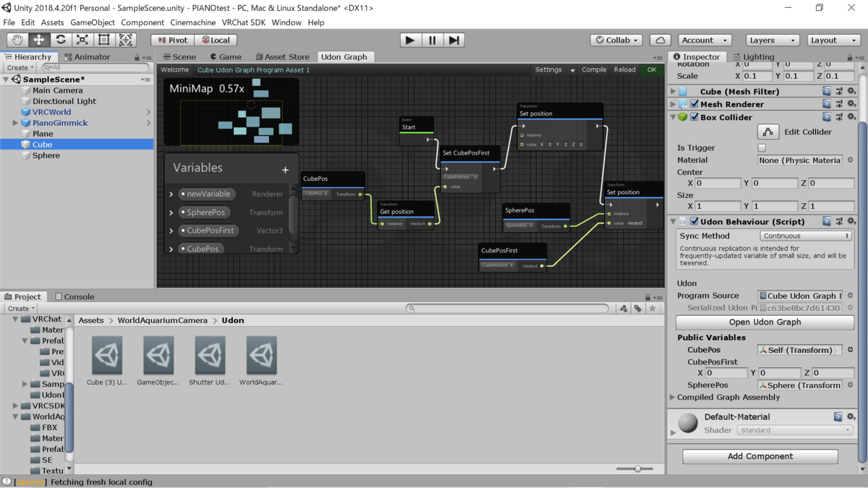Expand the Compiled Graph Assembly section
Screen dimensions: 868x488
(x=672, y=397)
